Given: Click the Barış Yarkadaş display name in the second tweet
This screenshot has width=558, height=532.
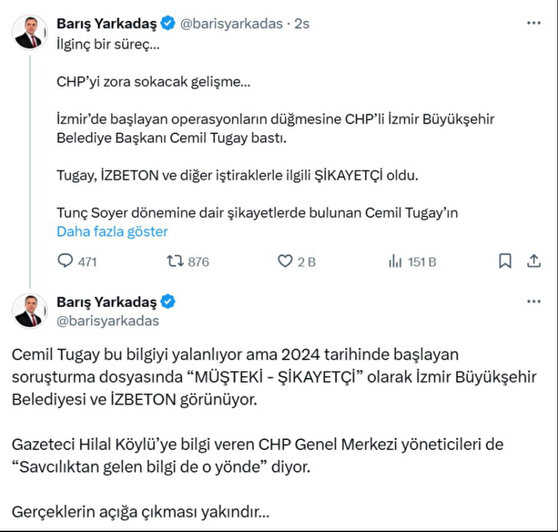Looking at the screenshot, I should 106,302.
